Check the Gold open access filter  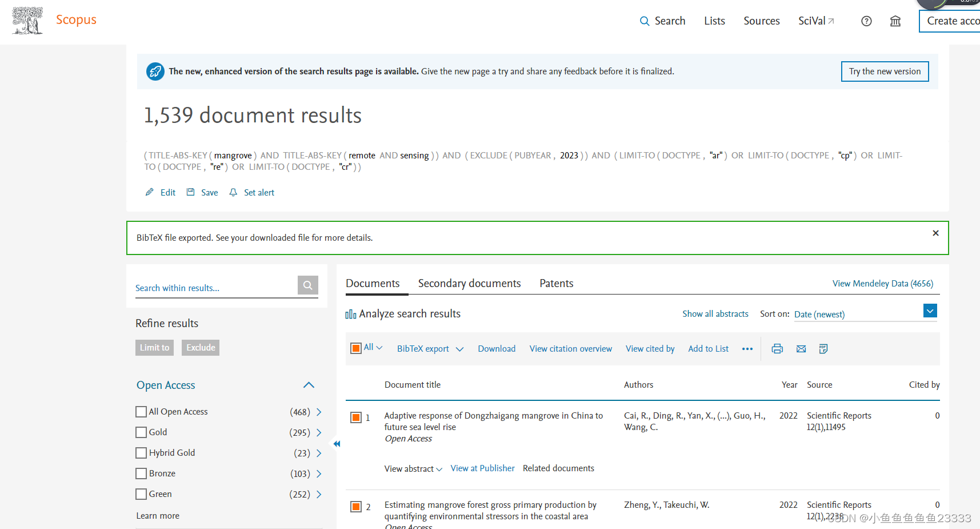point(141,432)
